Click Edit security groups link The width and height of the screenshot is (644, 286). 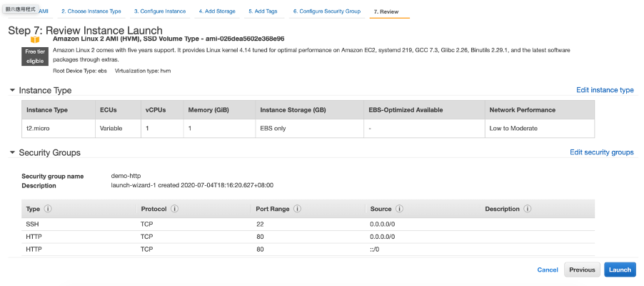(601, 152)
